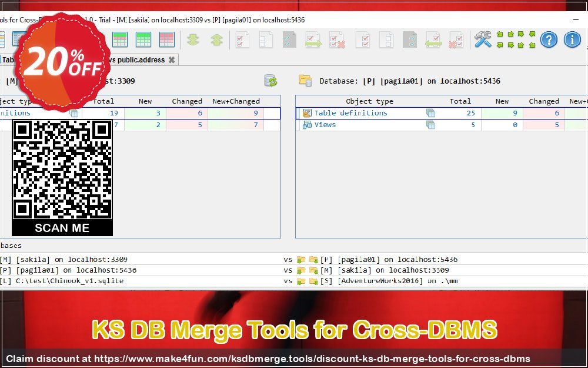Screen dimensions: 588x368
Task: Click document icon with green right arrow
Action: pos(313,40)
